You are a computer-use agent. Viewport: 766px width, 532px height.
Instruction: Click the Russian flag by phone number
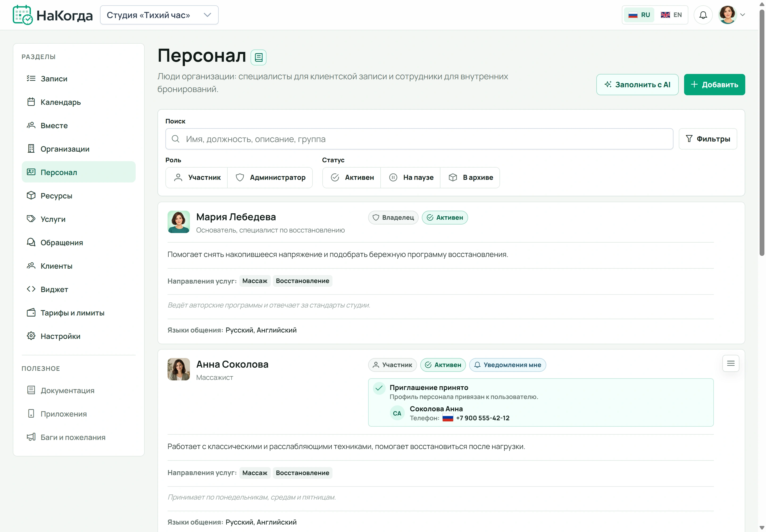(448, 418)
